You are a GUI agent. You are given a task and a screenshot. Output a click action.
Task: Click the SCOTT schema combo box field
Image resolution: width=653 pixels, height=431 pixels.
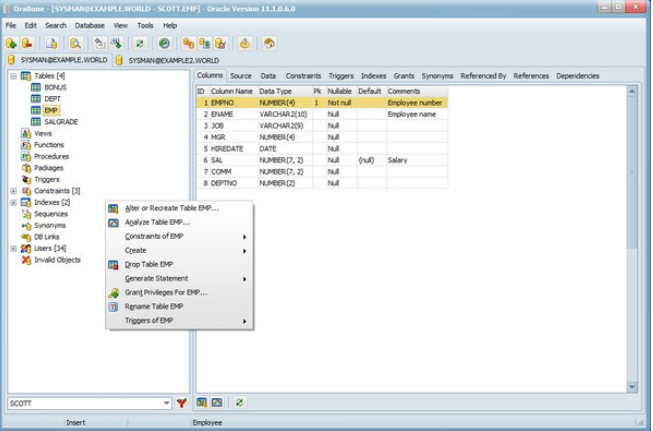point(90,403)
